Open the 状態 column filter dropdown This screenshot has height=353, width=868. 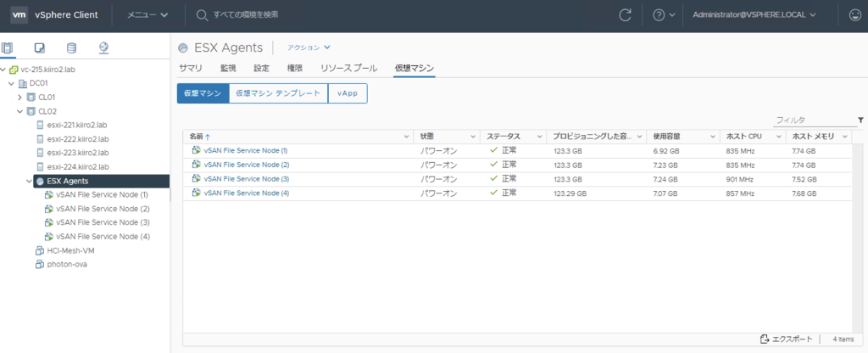(x=473, y=137)
